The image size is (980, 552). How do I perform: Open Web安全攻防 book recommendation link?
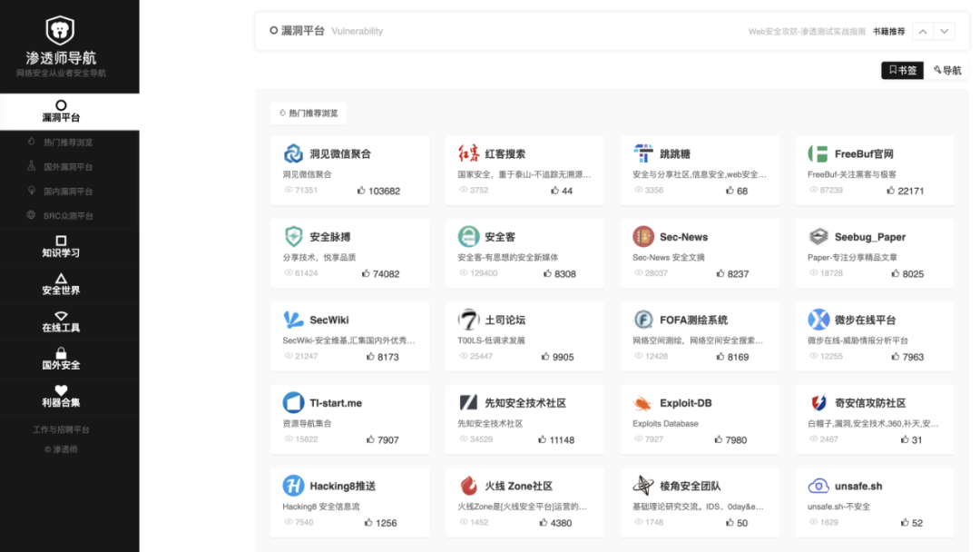click(807, 31)
